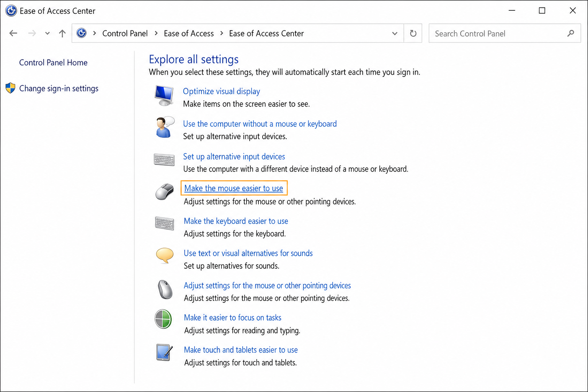Select Ease of Access in the breadcrumb path
This screenshot has width=588, height=392.
[x=189, y=33]
